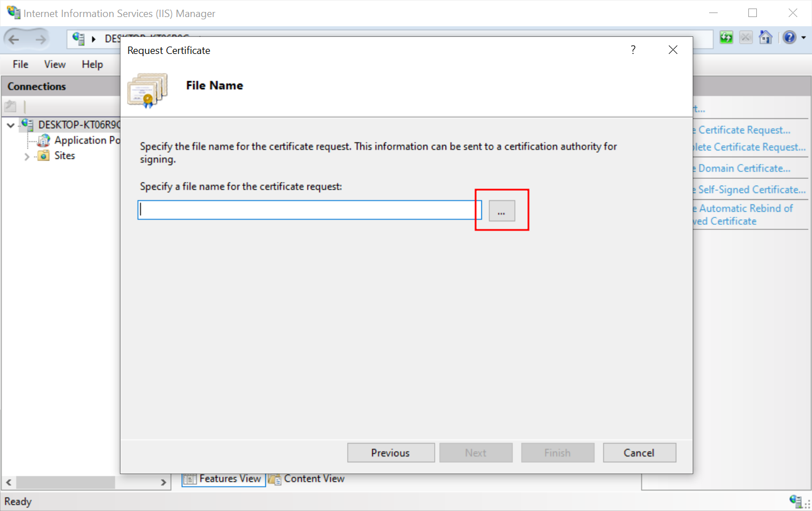This screenshot has height=511, width=812.
Task: Switch to the Content View tab
Action: pos(307,479)
